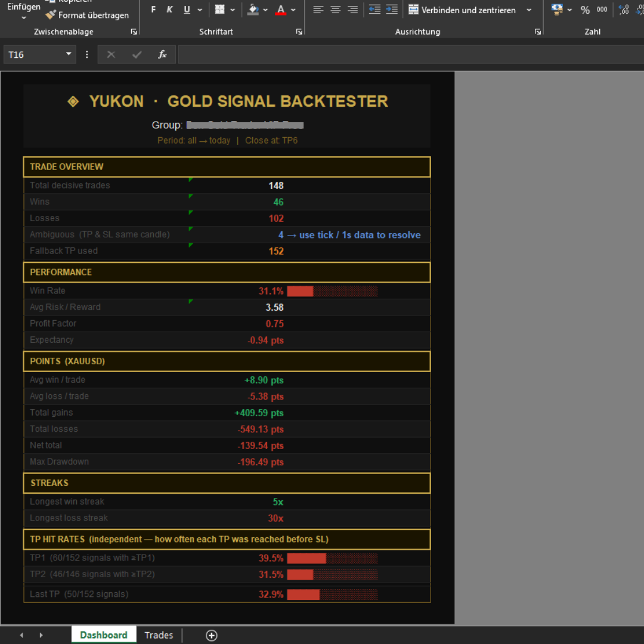Cancel formula entry X icon
This screenshot has height=644, width=644.
point(111,55)
